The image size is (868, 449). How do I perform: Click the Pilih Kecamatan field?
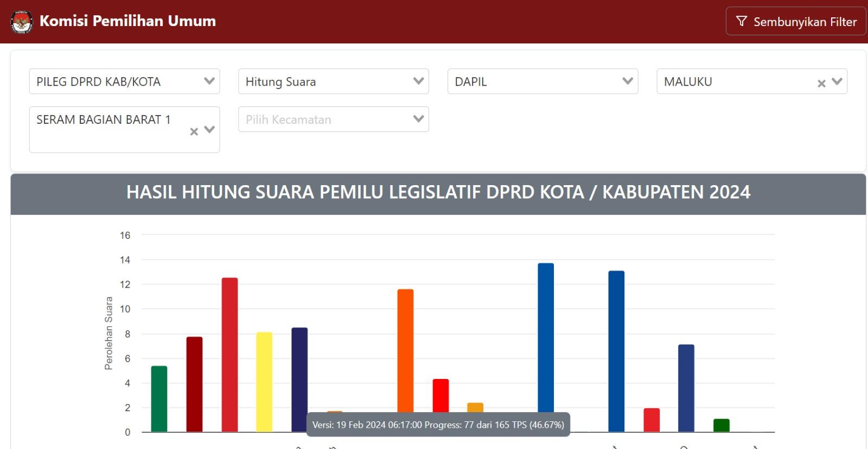[334, 119]
